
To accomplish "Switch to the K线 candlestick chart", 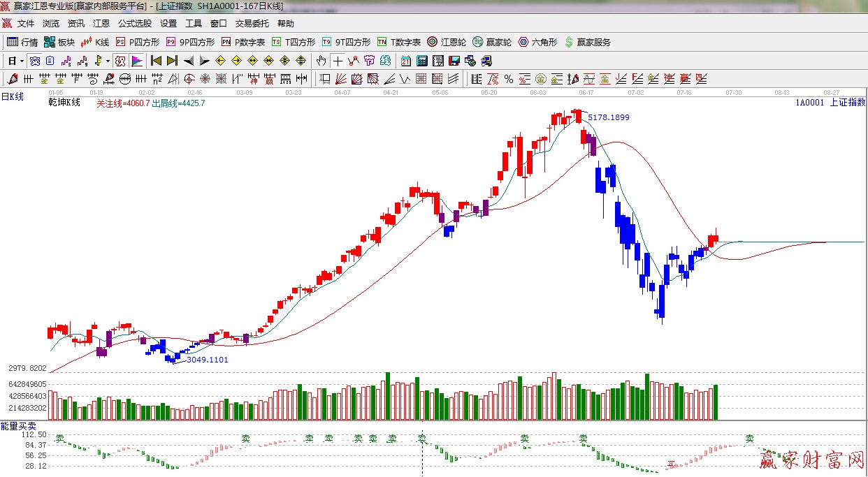I will click(96, 42).
